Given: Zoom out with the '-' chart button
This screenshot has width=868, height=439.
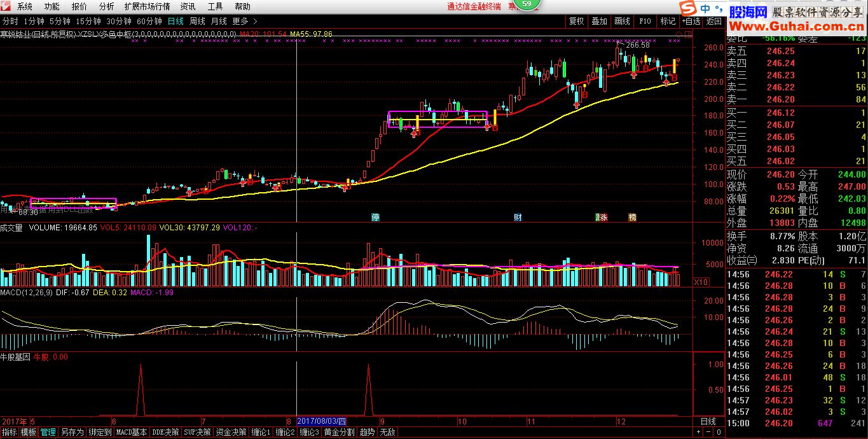Looking at the screenshot, I should tap(707, 432).
